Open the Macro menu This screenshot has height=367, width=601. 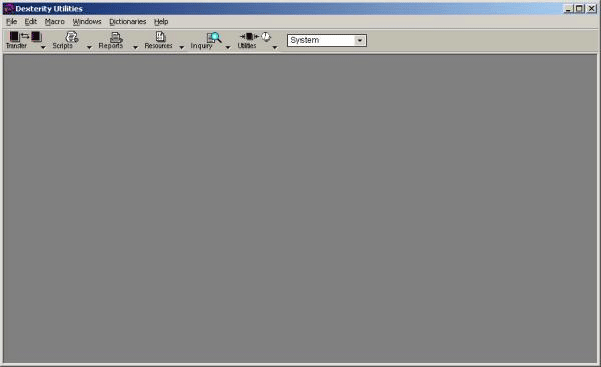(x=54, y=22)
